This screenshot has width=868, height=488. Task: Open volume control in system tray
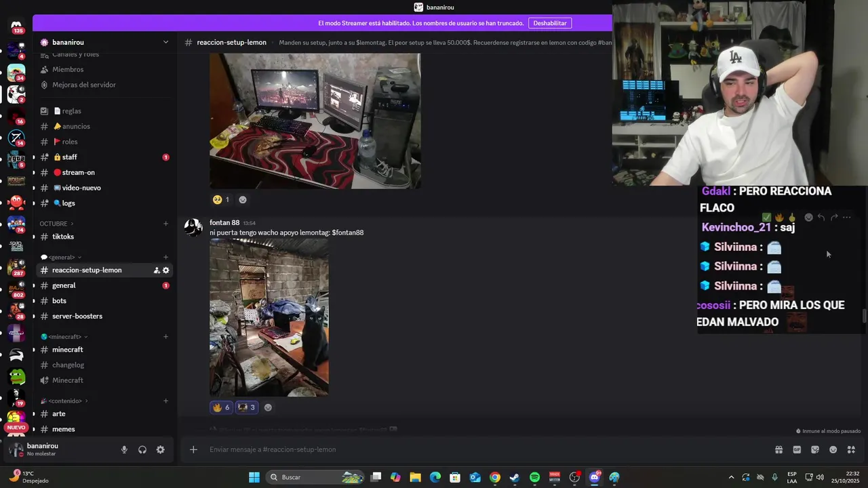point(820,477)
